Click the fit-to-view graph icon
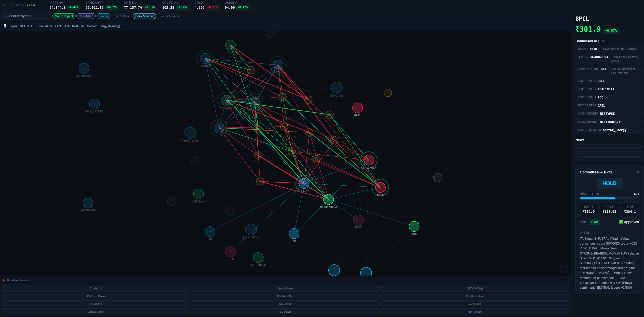The height and width of the screenshot is (317, 644). coord(564,269)
